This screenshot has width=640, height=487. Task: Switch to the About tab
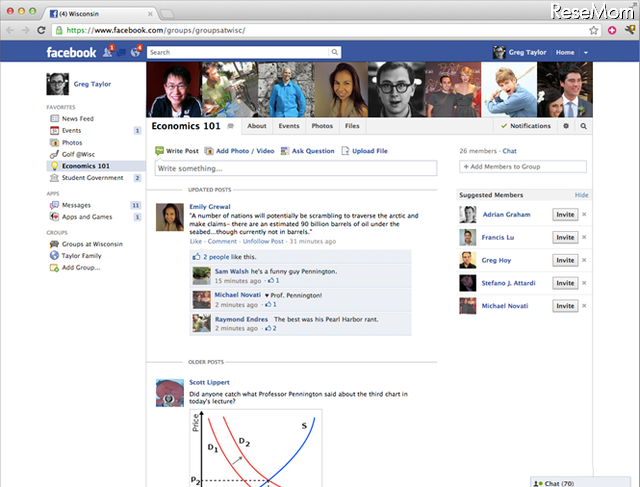coord(257,127)
